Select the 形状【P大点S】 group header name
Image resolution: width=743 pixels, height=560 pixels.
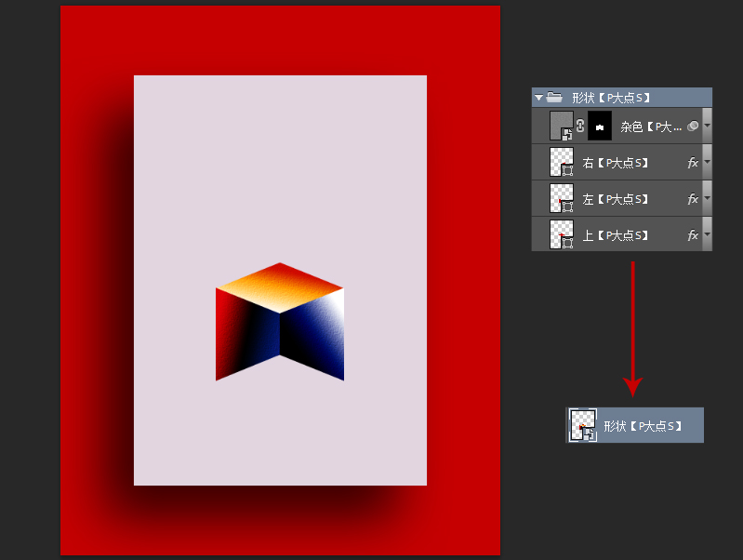[610, 97]
